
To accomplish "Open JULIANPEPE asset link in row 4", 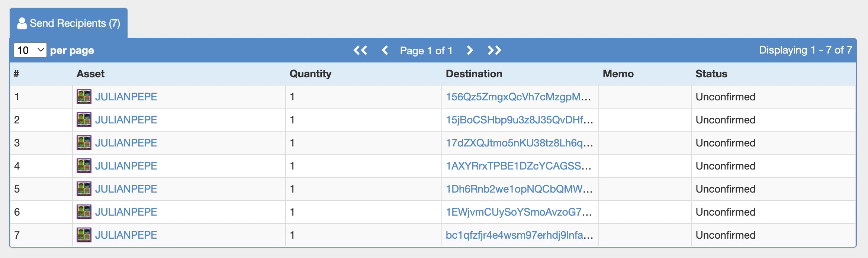I will tap(126, 166).
